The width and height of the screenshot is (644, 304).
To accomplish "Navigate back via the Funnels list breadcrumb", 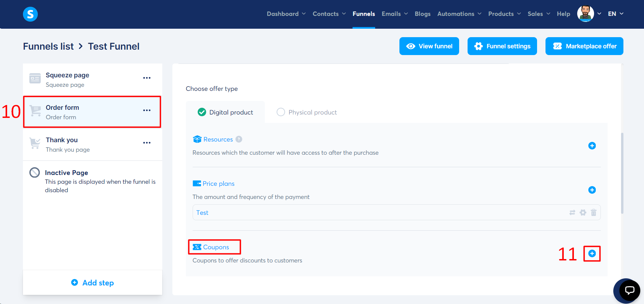I will point(48,46).
